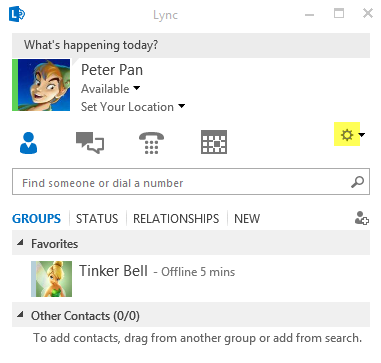Viewport: 381px width, 363px height.
Task: Click the search magnifier icon
Action: 357,182
